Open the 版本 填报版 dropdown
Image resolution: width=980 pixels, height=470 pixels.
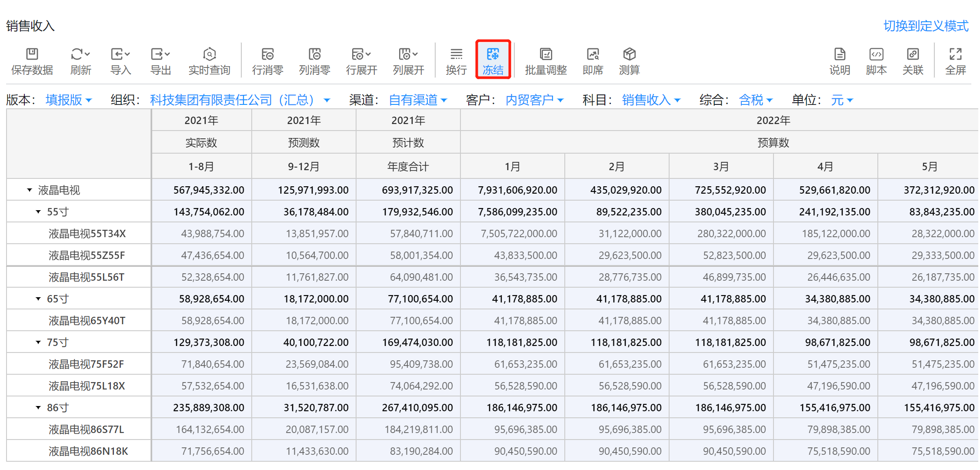point(69,100)
